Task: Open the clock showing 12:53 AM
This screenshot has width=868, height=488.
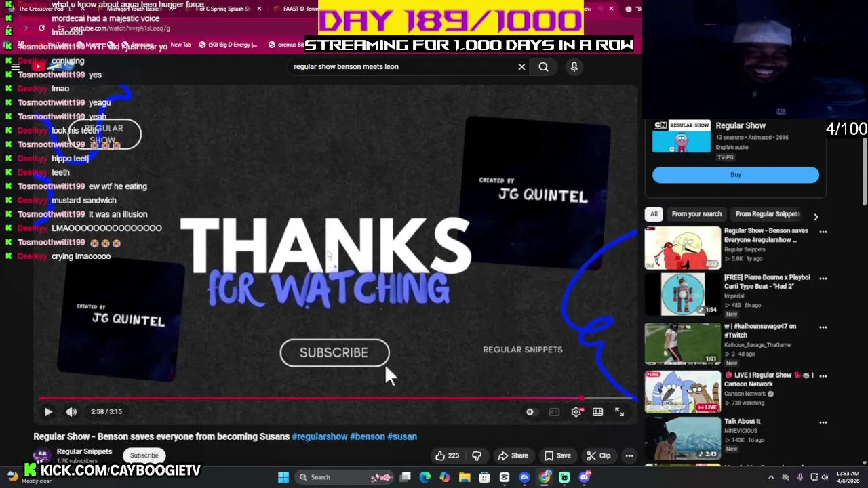Action: [x=848, y=477]
